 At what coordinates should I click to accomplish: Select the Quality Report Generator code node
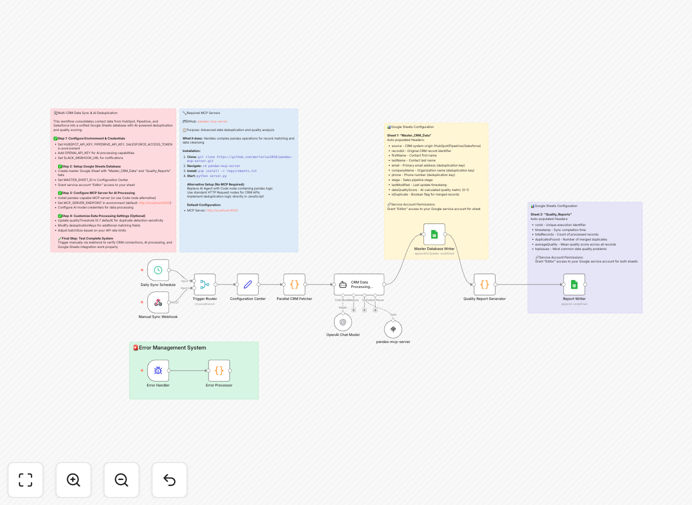click(484, 284)
